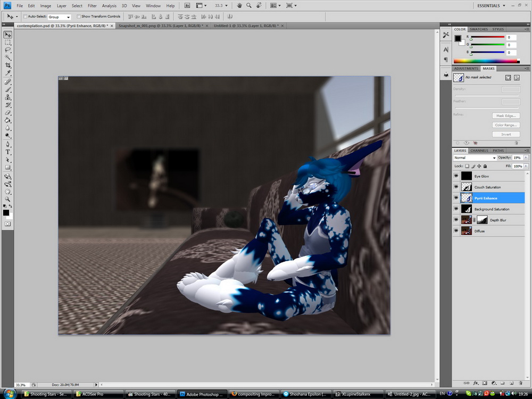Select the Blur tool
532x399 pixels.
pyautogui.click(x=8, y=128)
